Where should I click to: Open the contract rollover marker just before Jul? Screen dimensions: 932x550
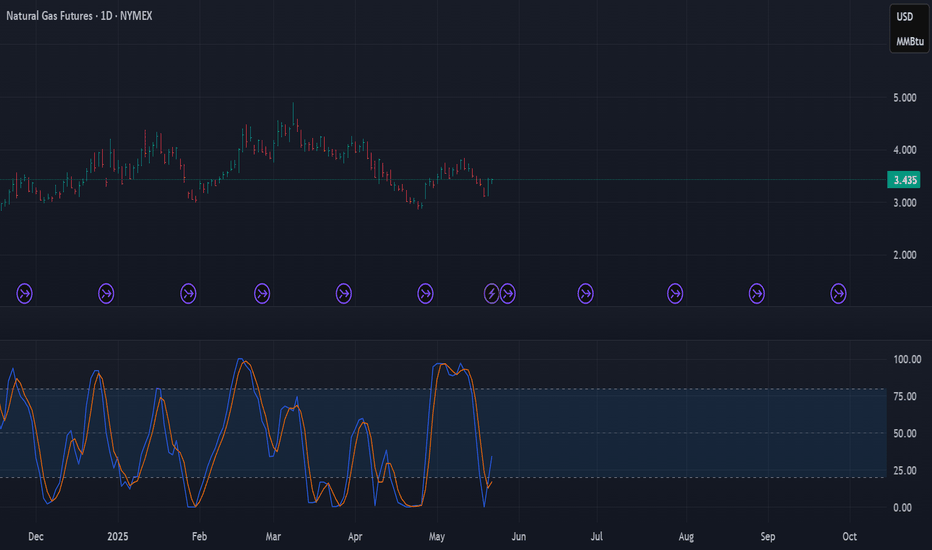(x=585, y=294)
